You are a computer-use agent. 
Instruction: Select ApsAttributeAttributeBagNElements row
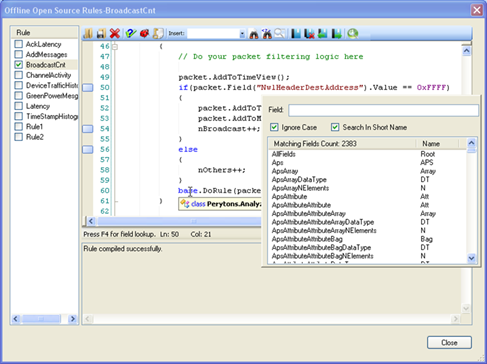tap(367, 256)
